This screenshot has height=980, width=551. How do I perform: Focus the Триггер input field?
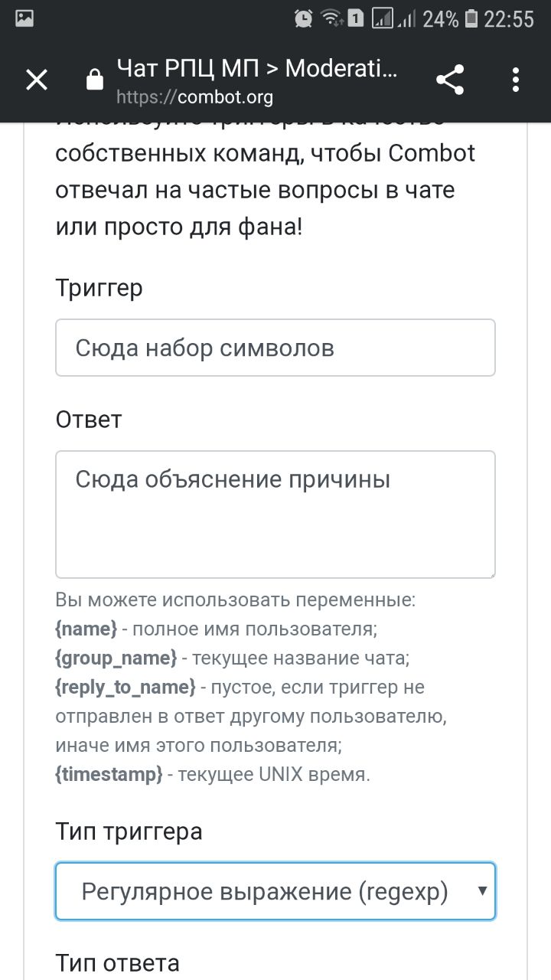coord(275,348)
